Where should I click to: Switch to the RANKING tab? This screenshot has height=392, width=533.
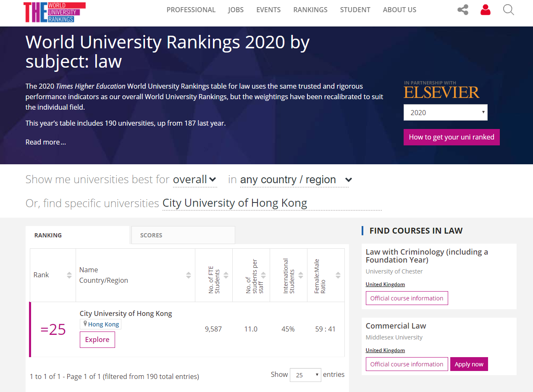coord(78,235)
